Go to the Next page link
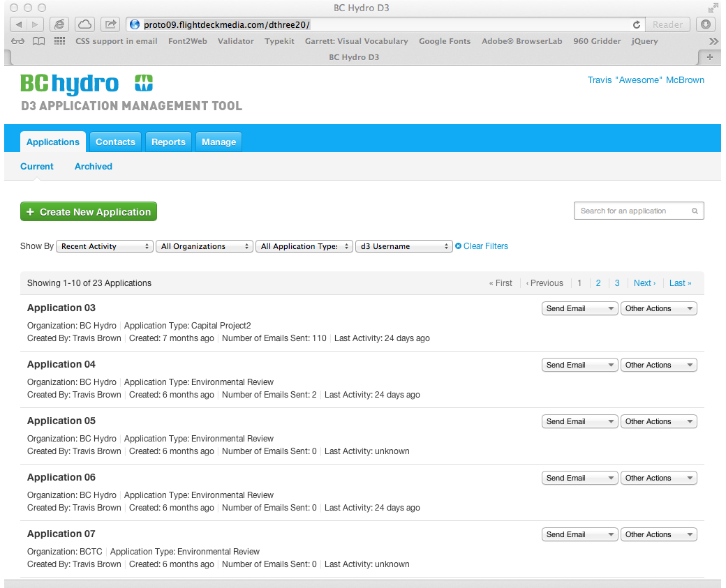Image resolution: width=726 pixels, height=588 pixels. (644, 283)
